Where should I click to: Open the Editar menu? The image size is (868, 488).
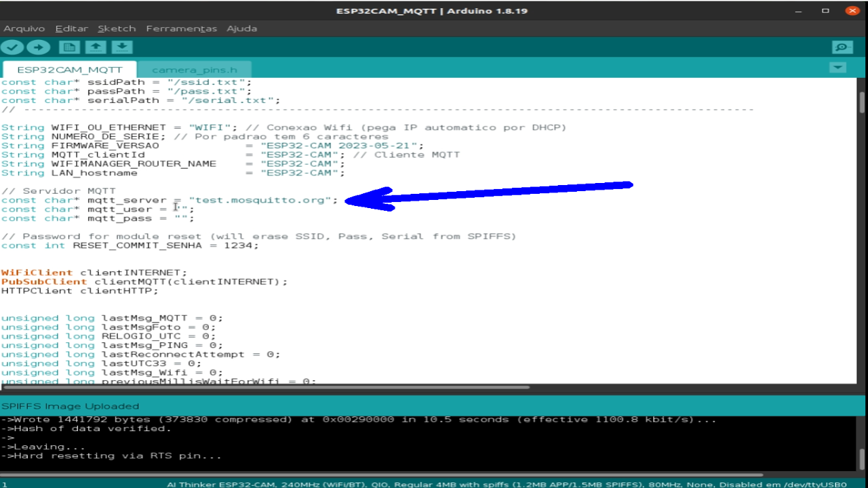(72, 28)
